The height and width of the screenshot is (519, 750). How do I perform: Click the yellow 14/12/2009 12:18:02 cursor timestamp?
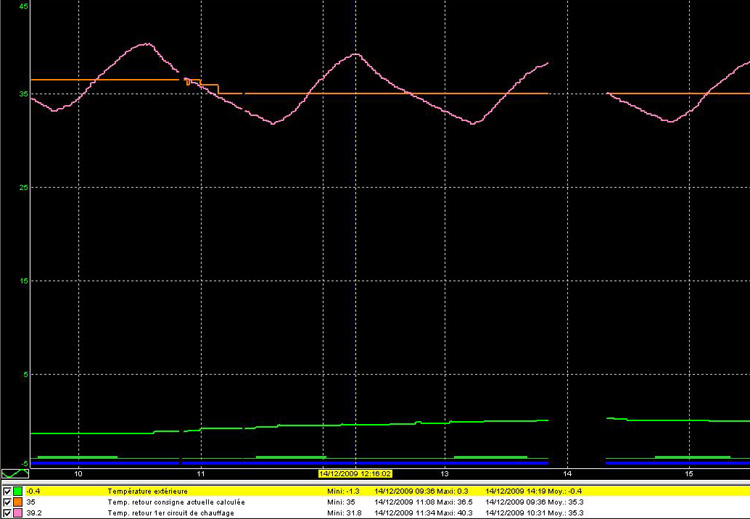[354, 474]
